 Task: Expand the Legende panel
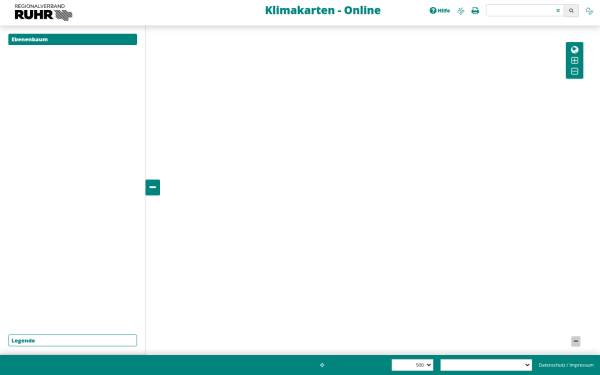click(73, 341)
